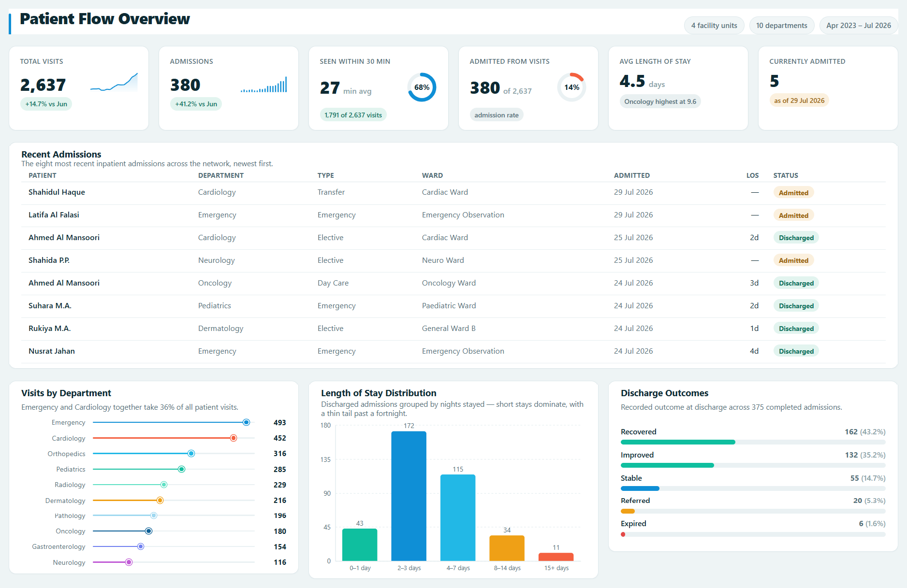Click the STATUS column header
The image size is (907, 588).
click(786, 175)
